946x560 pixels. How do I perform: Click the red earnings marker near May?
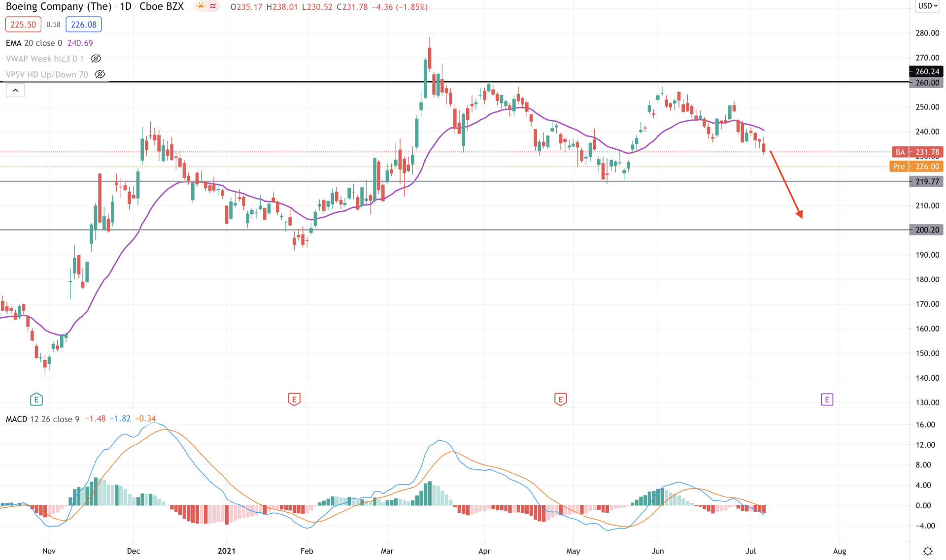coord(560,399)
